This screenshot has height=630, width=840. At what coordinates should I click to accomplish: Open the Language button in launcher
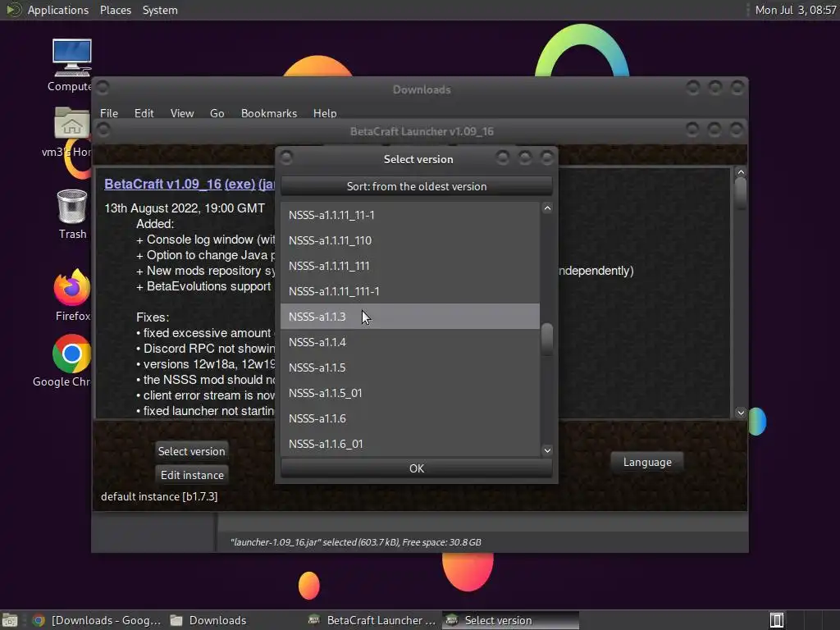(646, 462)
